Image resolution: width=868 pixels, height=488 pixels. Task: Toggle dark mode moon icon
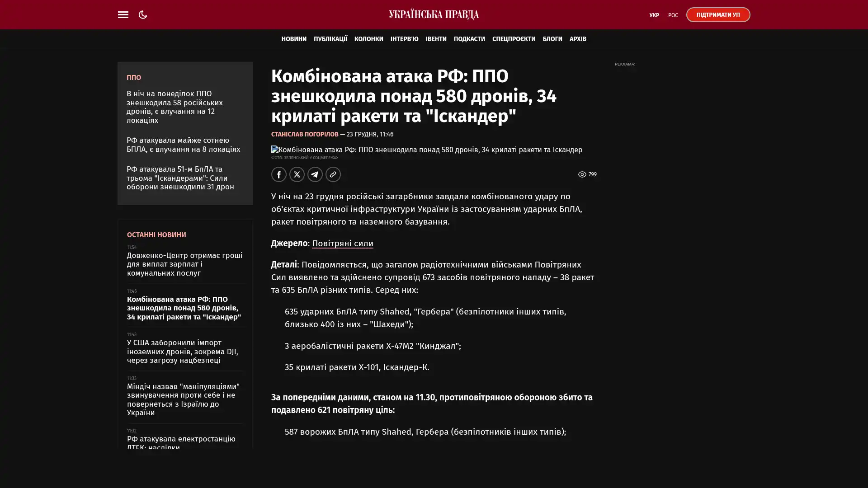(143, 14)
